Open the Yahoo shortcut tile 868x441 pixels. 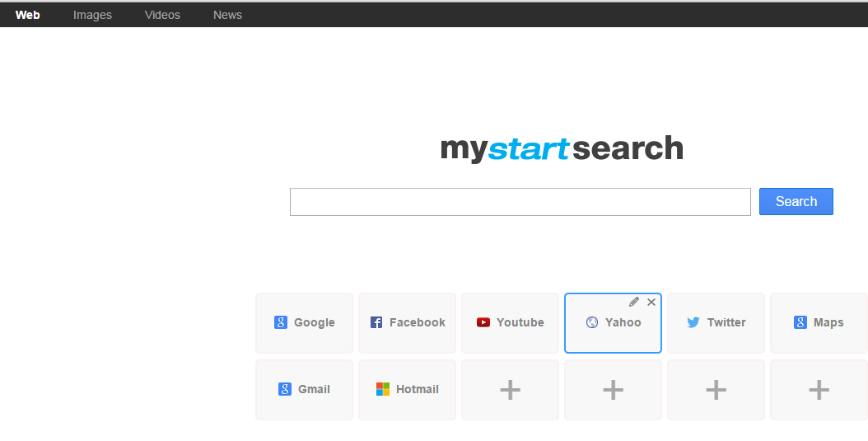613,323
